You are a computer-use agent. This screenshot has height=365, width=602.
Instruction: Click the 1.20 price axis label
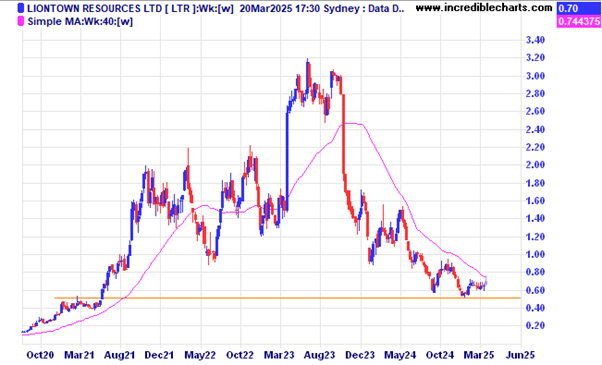click(535, 236)
